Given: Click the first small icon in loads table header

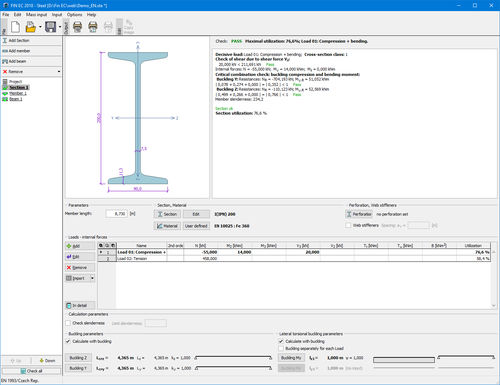Looking at the screenshot, I should point(101,245).
